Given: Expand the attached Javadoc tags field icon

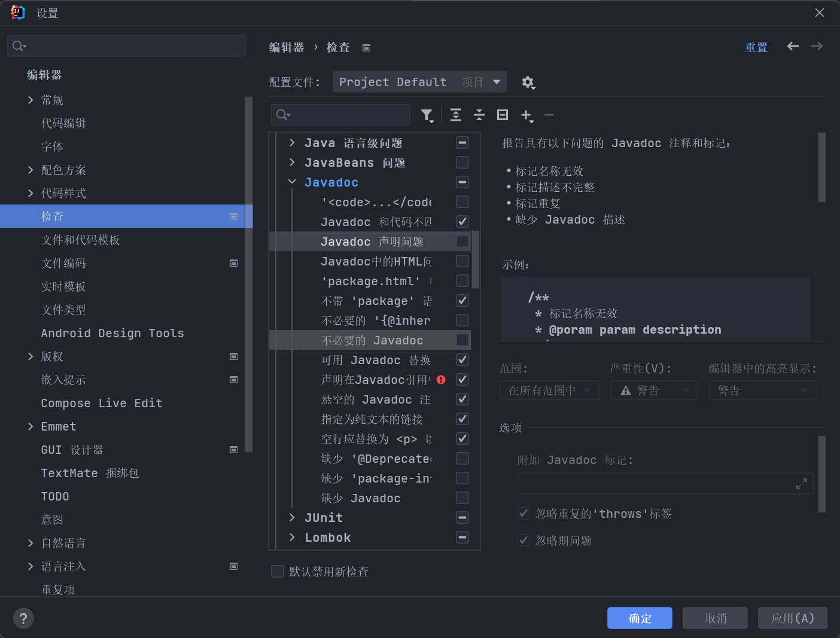Looking at the screenshot, I should (x=802, y=484).
